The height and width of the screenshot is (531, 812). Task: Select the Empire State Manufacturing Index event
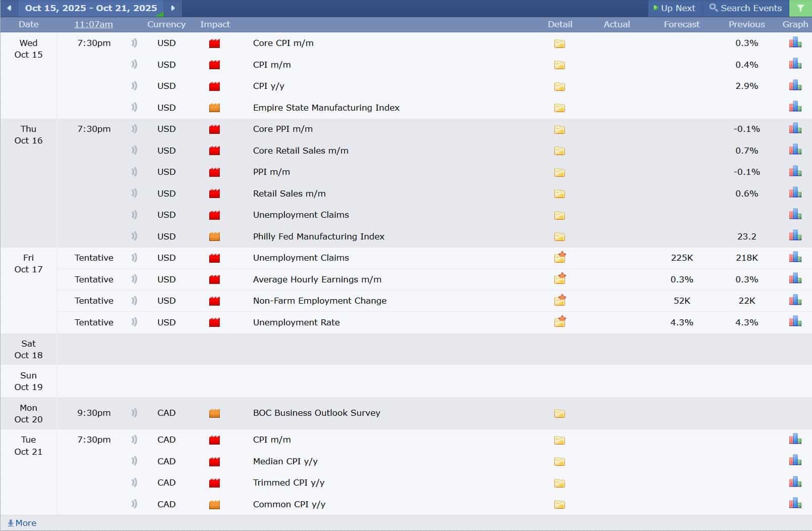[326, 108]
